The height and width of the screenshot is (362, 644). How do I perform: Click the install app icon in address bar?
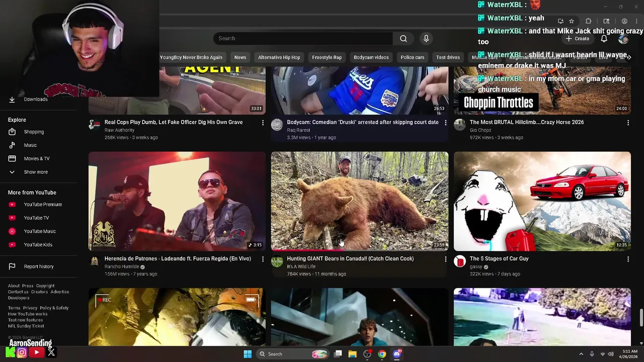coord(560,21)
